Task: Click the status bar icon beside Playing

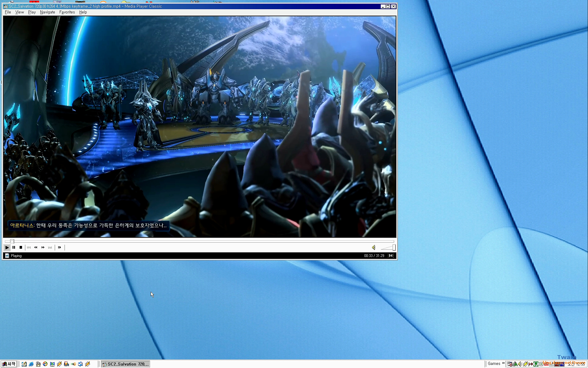Action: click(7, 256)
